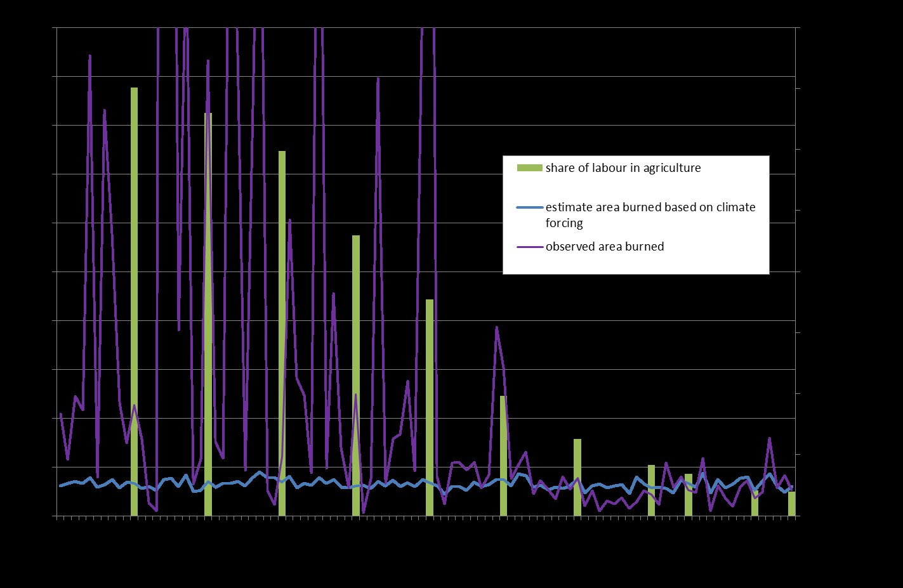Select the rightmost green bar in the chart

(792, 504)
